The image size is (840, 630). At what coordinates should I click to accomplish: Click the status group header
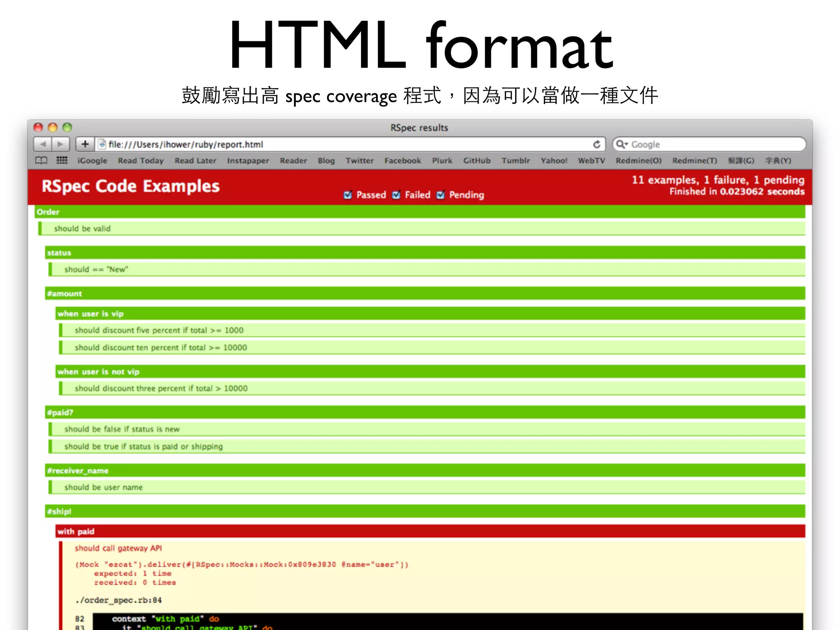tap(425, 253)
